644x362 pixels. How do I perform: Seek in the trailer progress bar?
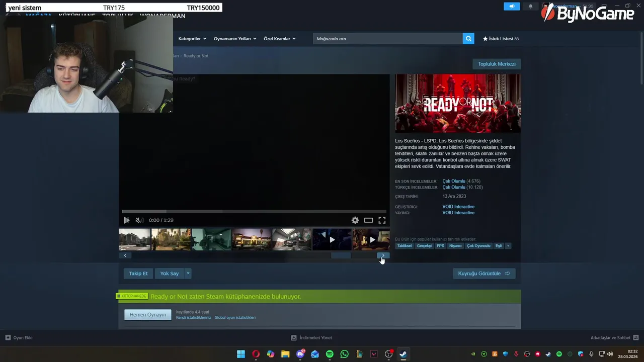click(x=254, y=211)
